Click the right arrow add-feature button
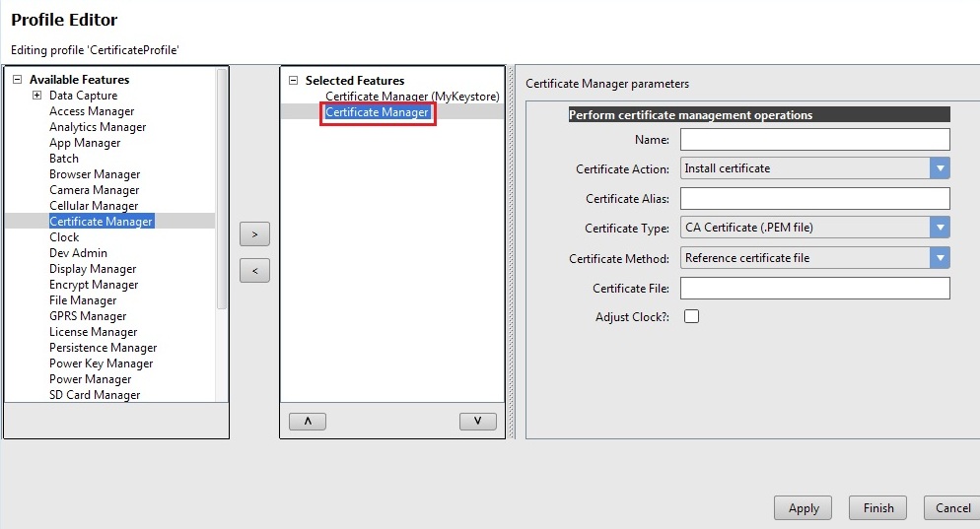Image resolution: width=980 pixels, height=529 pixels. coord(254,234)
